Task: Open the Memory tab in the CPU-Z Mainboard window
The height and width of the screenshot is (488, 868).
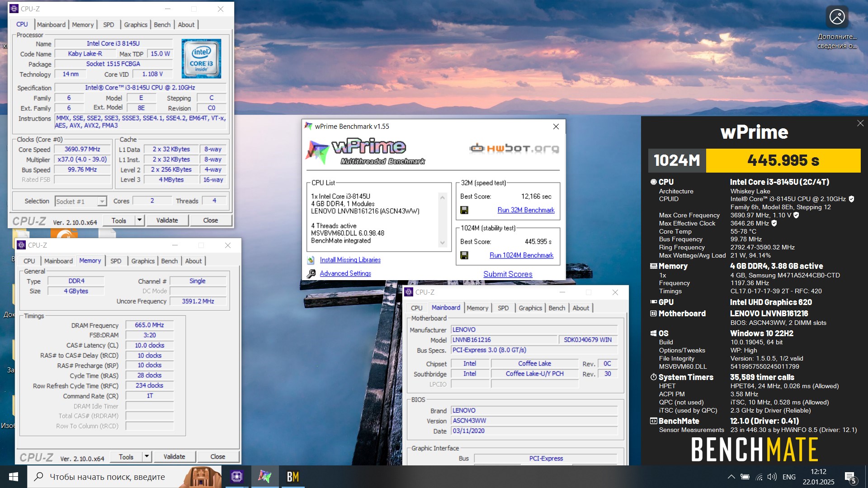Action: pos(477,308)
